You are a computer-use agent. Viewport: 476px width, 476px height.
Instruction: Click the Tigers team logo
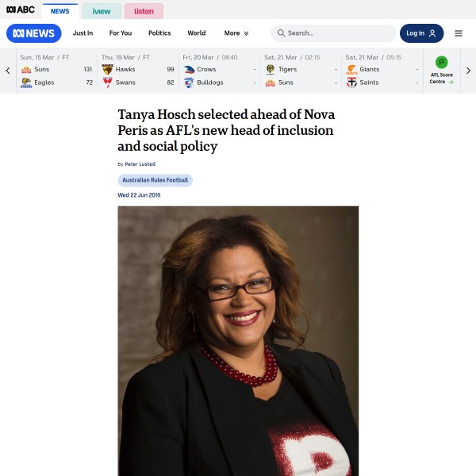click(271, 70)
